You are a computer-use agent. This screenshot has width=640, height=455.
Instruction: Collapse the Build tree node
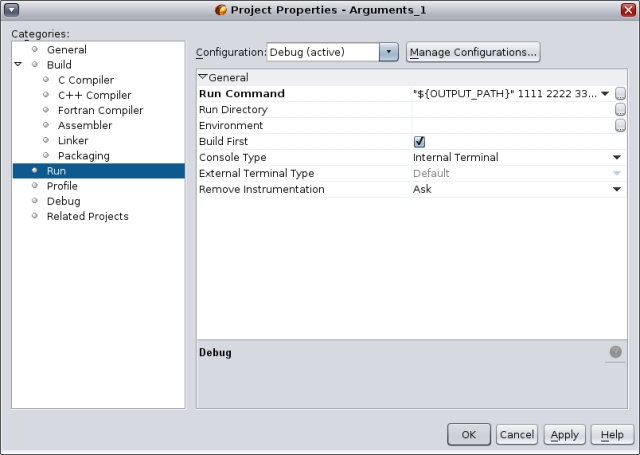point(17,65)
